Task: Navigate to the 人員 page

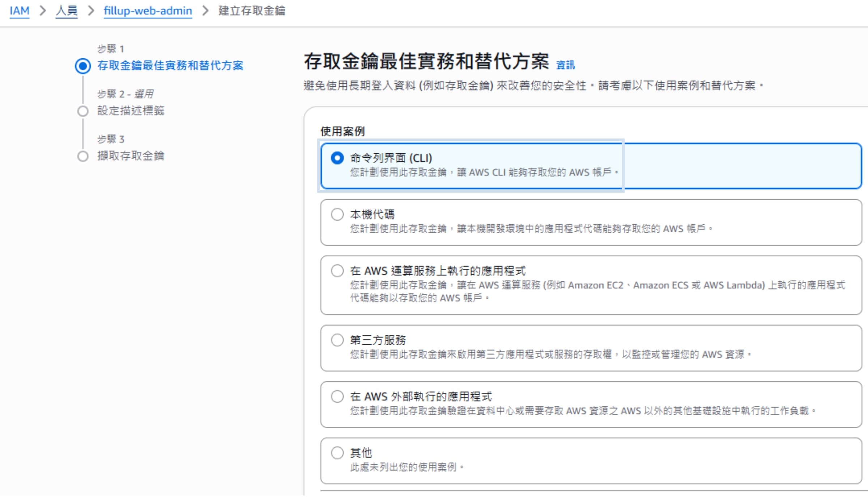Action: (66, 10)
